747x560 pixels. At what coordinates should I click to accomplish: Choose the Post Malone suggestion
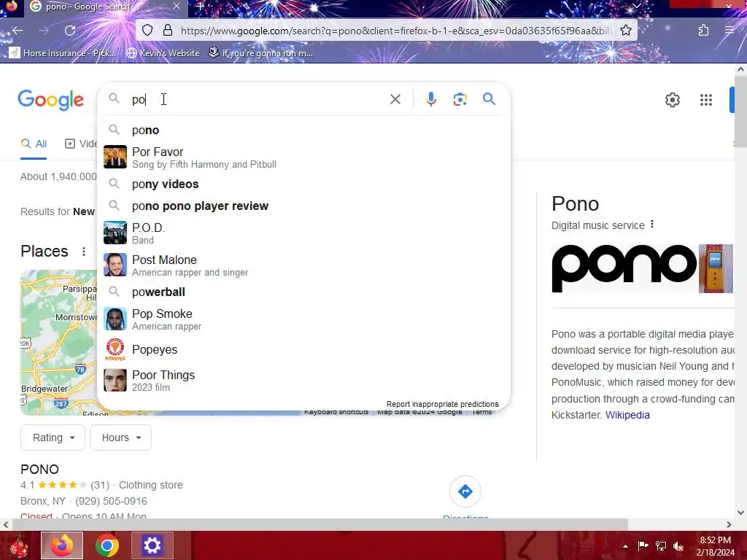tap(303, 265)
